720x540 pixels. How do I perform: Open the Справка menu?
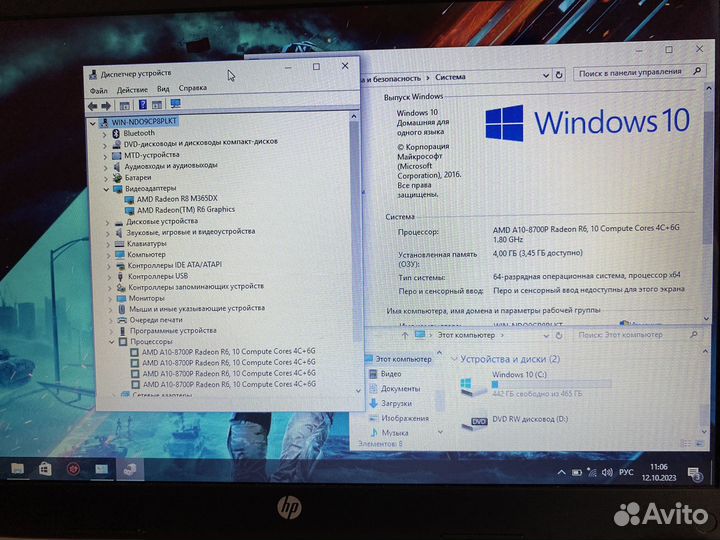pos(193,88)
